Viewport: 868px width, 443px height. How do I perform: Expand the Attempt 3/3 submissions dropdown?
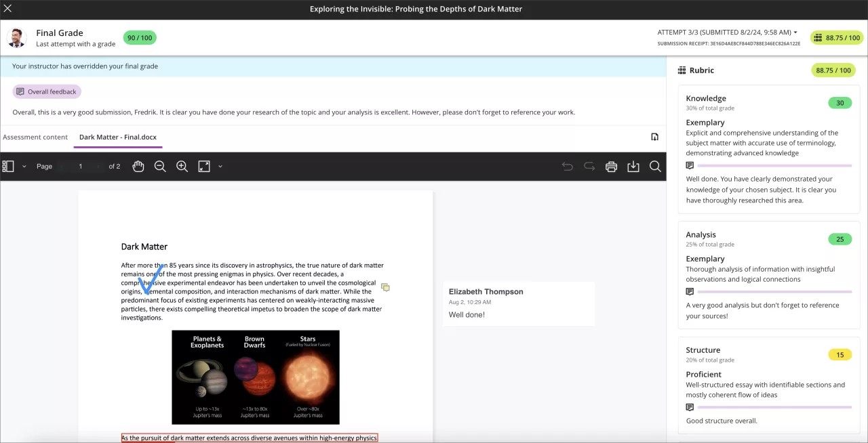[726, 32]
